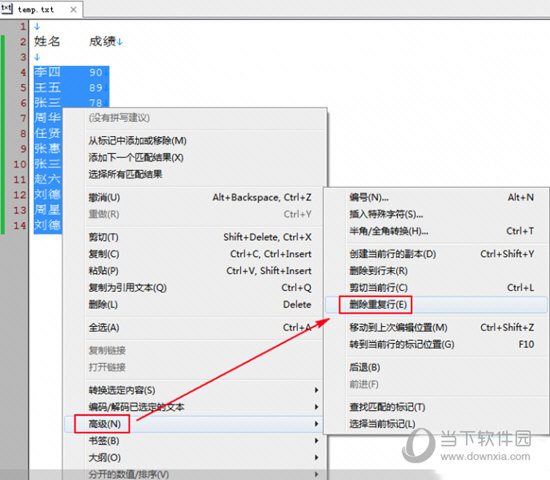Expand the 高级(N) submenu arrow
550x480 pixels.
pos(316,424)
